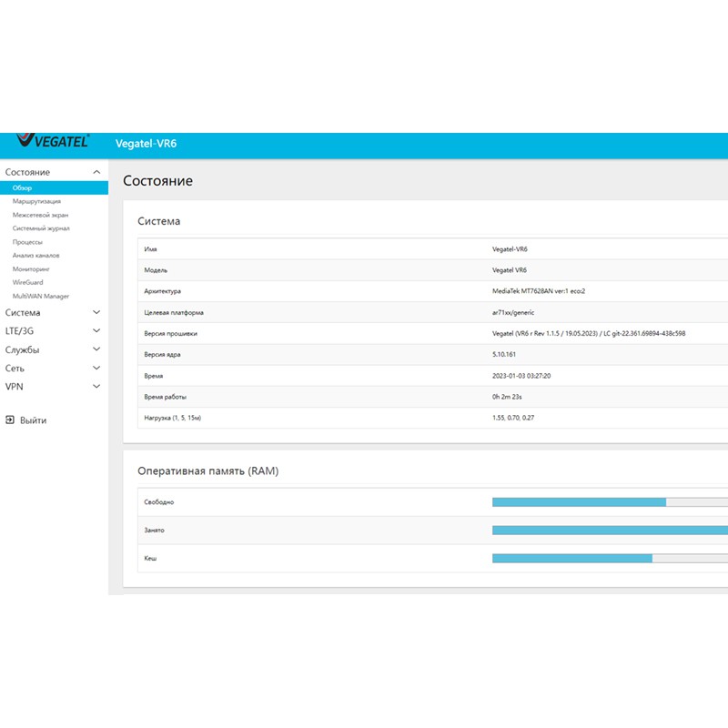
Task: Open the Процессы page
Action: point(27,242)
